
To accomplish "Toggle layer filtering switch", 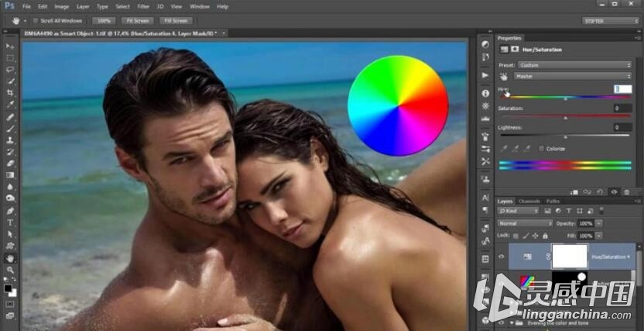I will click(601, 211).
